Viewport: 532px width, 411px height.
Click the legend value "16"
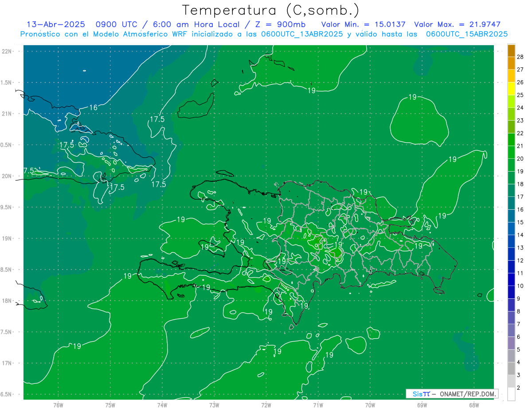point(520,209)
